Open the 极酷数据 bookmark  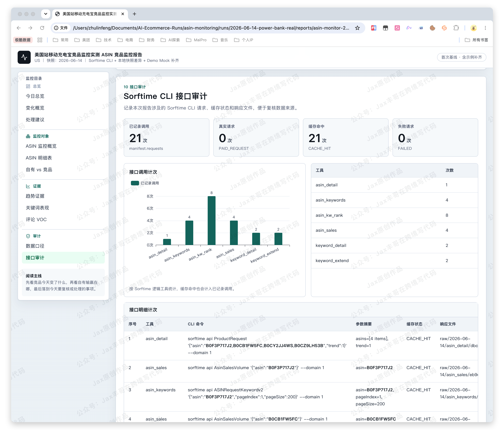23,40
